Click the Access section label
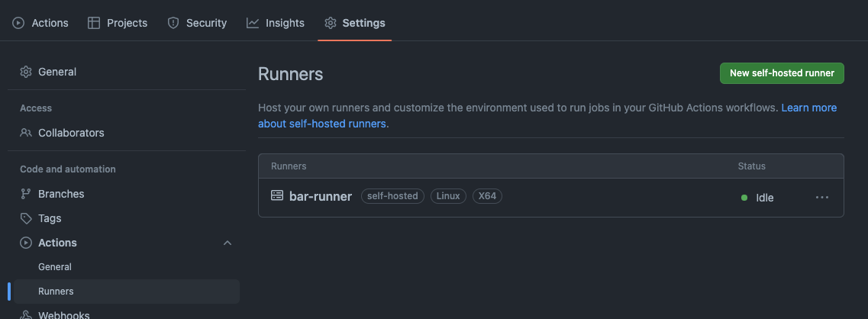Image resolution: width=868 pixels, height=319 pixels. coord(36,108)
